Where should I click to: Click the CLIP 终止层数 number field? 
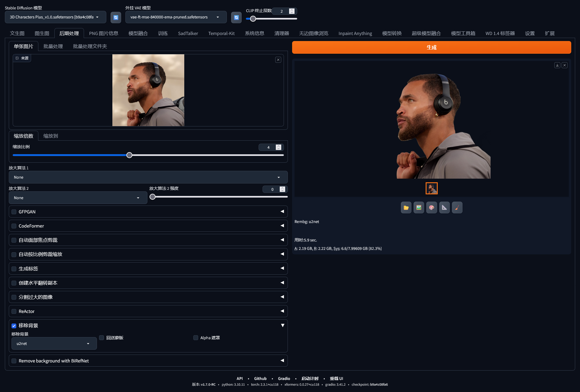(x=284, y=11)
